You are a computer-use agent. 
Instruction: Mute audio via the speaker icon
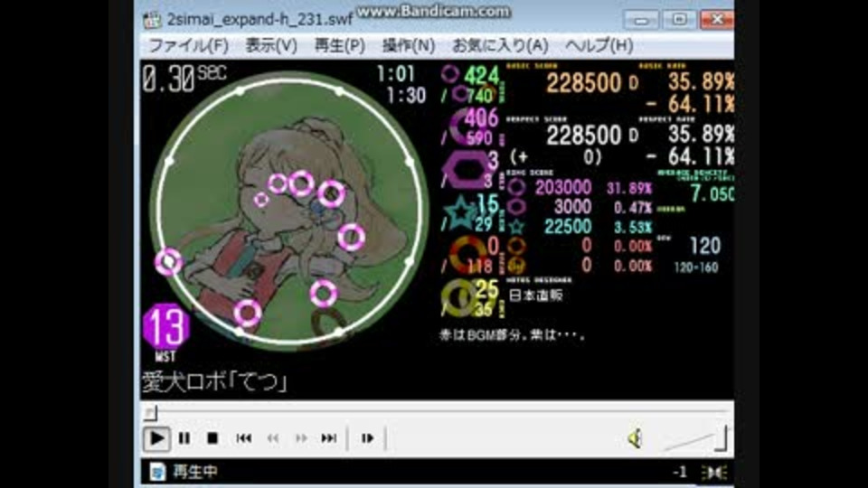click(635, 439)
